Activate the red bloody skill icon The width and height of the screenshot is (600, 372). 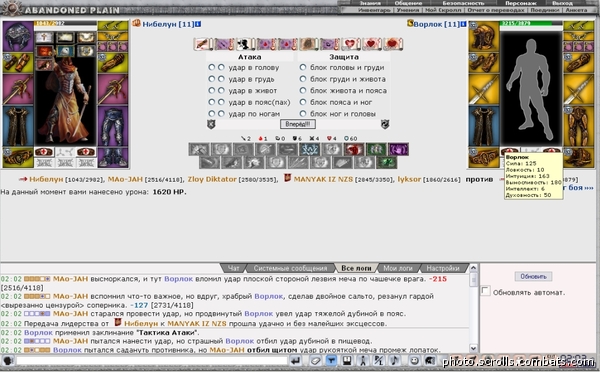[x=354, y=149]
